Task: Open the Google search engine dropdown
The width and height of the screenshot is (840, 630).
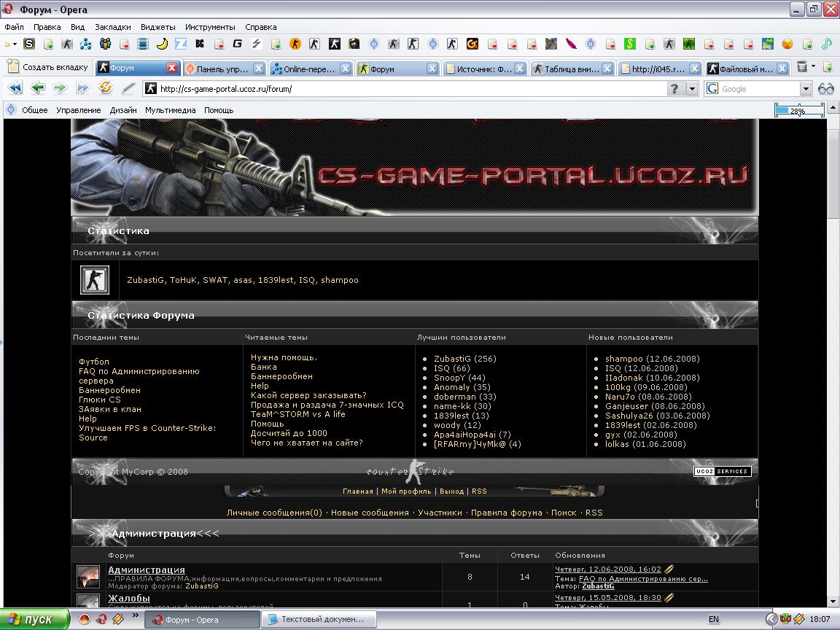Action: coord(806,88)
